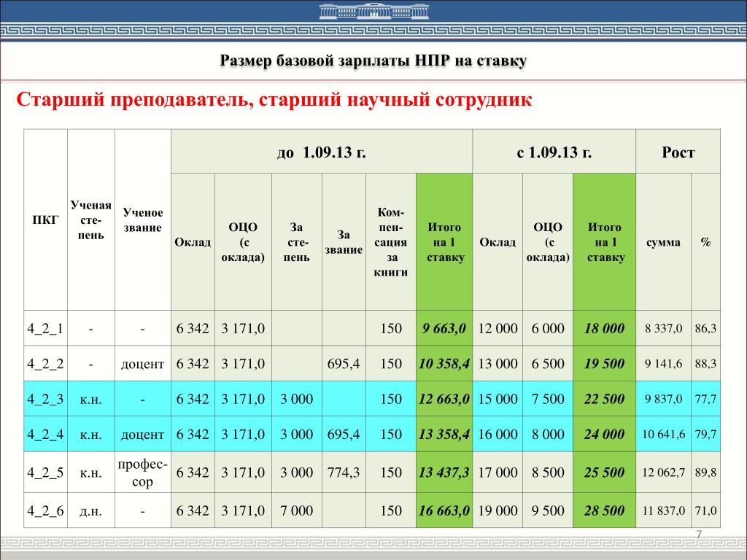
Task: Click the 'до 1.09.13 г.' column group header
Action: pos(322,152)
